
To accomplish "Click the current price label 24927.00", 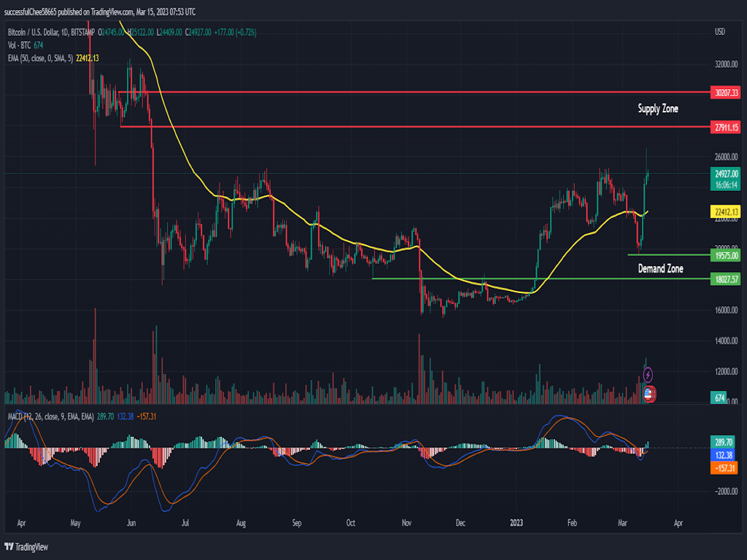I will (726, 174).
